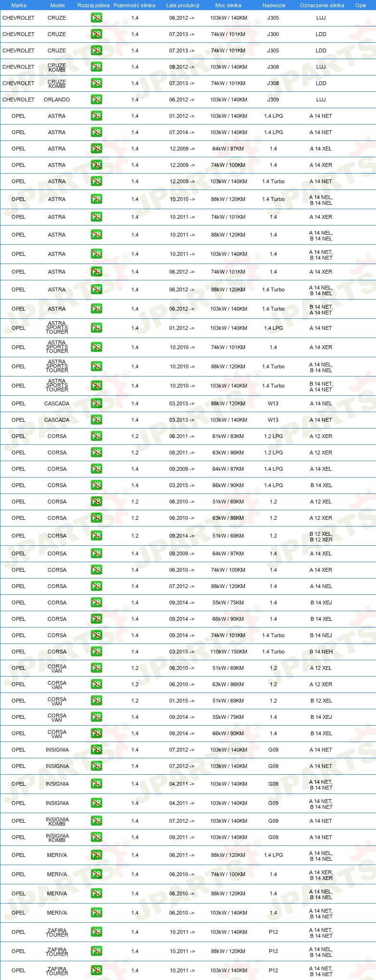Viewport: 376px width, 980px height.
Task: Select the 07.2014 -> production date cell
Action: (x=182, y=132)
